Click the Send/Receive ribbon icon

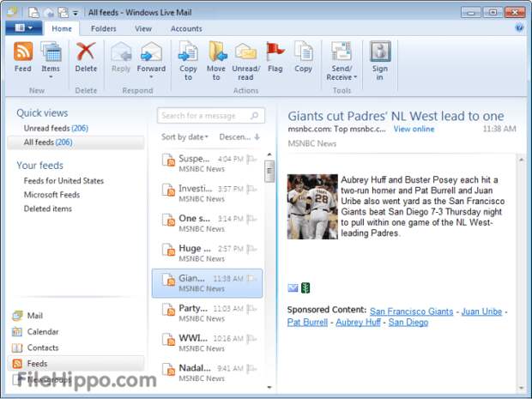coord(341,51)
